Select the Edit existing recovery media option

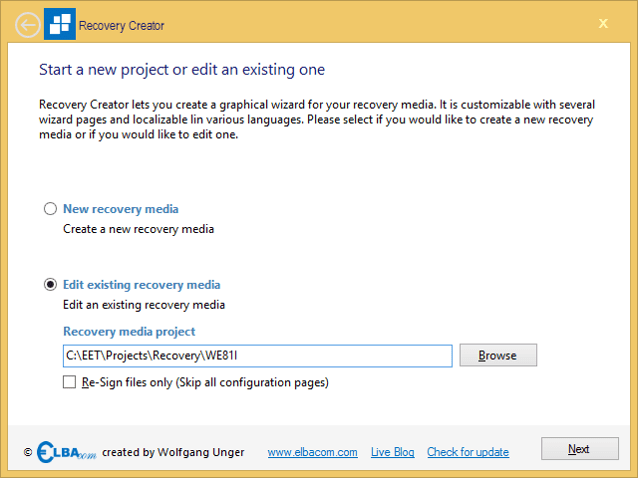tap(50, 284)
